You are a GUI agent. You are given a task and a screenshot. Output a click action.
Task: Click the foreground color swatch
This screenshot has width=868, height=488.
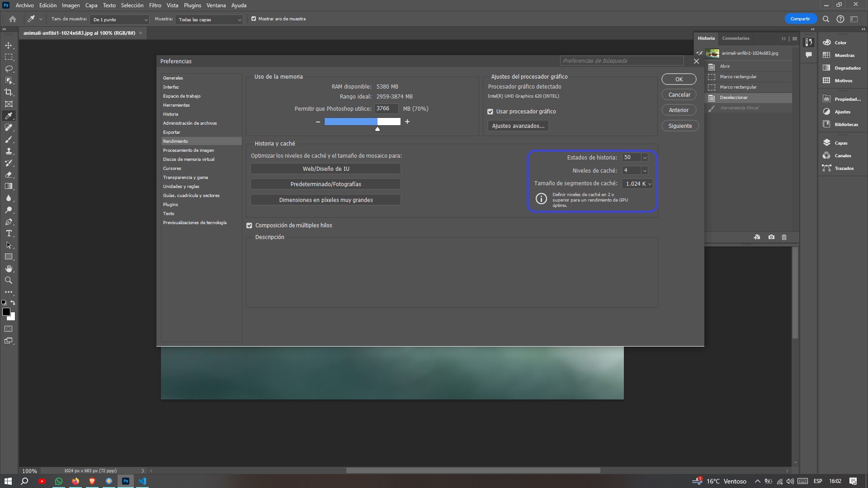6,312
